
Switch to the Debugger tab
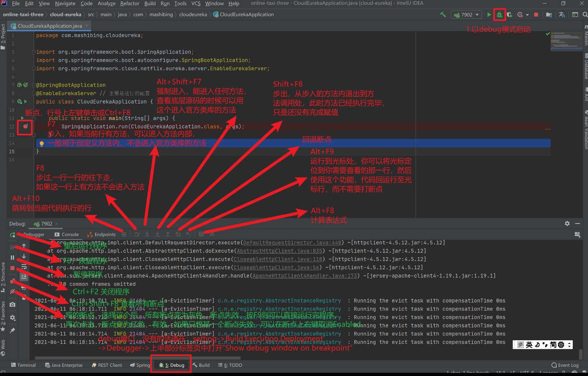point(34,235)
